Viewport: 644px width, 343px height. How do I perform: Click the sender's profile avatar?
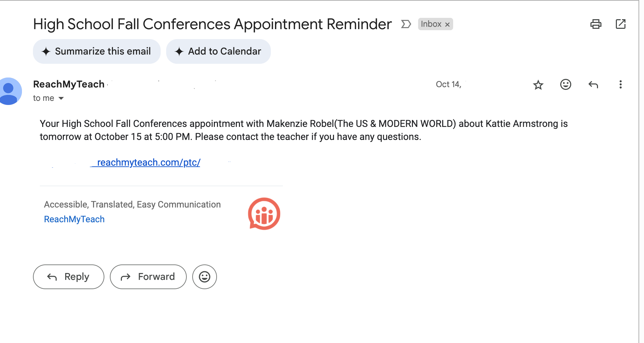click(10, 91)
